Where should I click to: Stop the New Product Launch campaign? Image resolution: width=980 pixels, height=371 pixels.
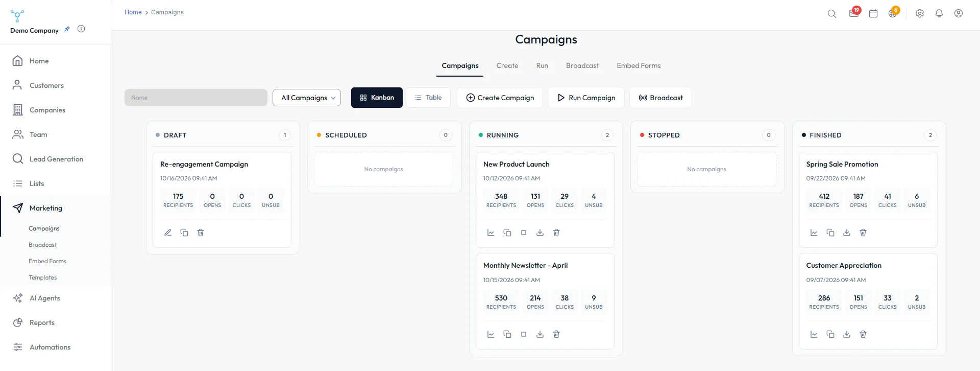[x=524, y=233]
